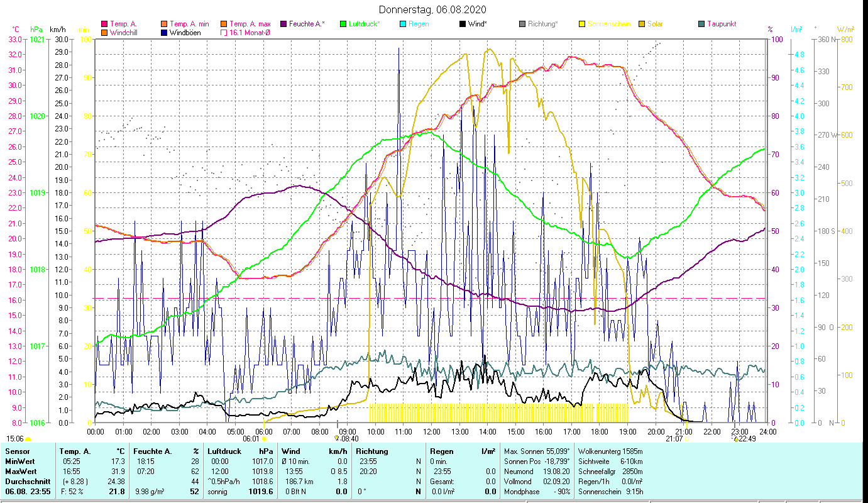Screen dimensions: 868x503
Task: Click the Max. Sonnen 55,099° entry
Action: (537, 451)
